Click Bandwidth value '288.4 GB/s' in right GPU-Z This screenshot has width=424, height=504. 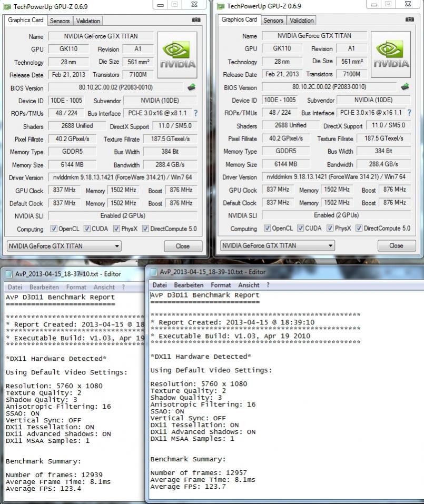click(x=383, y=164)
